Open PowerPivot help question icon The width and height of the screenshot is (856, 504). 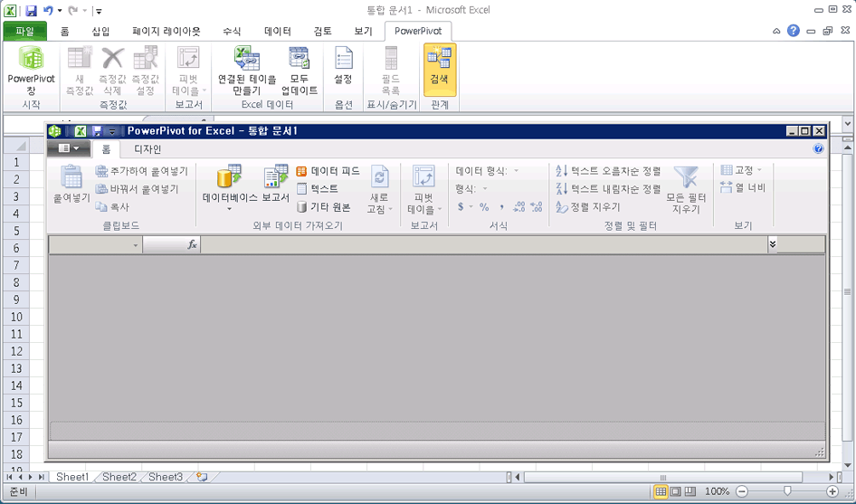[818, 148]
